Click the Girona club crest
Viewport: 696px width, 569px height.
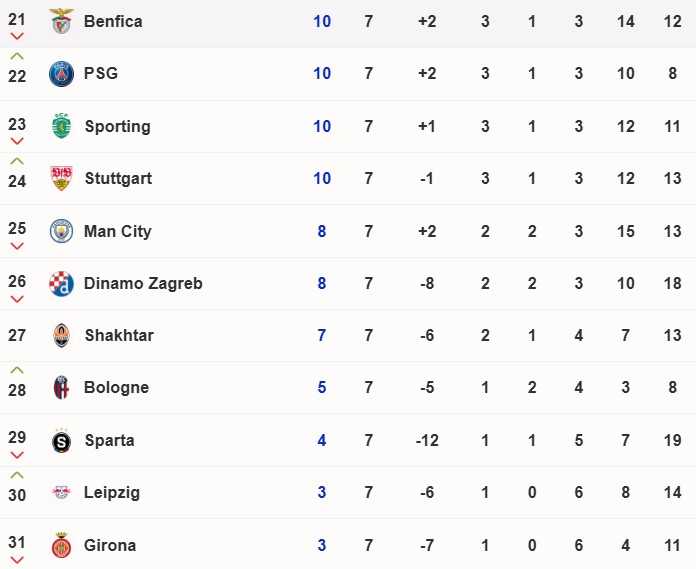(x=61, y=545)
